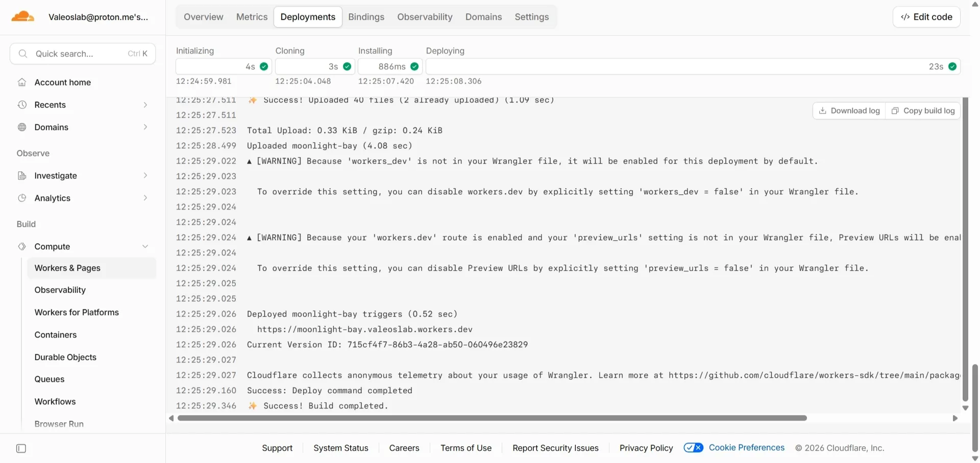Viewport: 980px width, 463px height.
Task: Click the Cloudflare logo icon
Action: point(23,17)
